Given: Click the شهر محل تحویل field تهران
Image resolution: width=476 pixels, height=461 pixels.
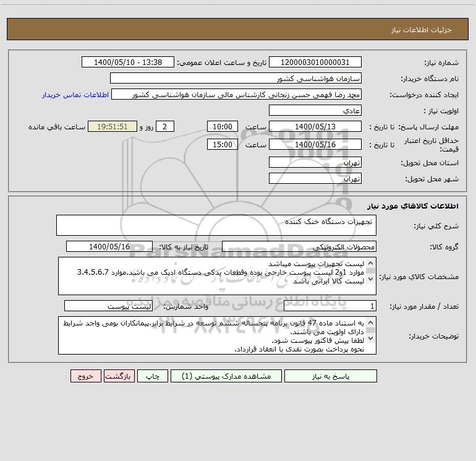Looking at the screenshot, I should point(315,178).
